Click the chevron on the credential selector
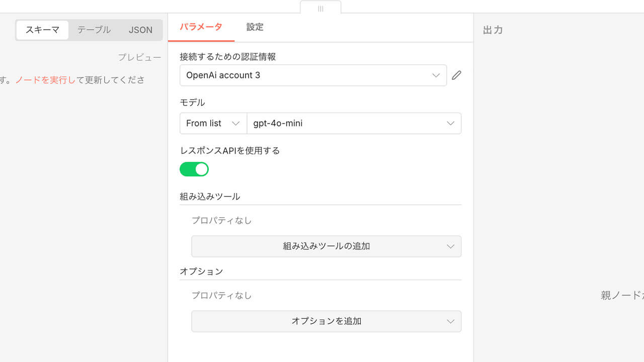Viewport: 644px width, 362px height. click(436, 75)
